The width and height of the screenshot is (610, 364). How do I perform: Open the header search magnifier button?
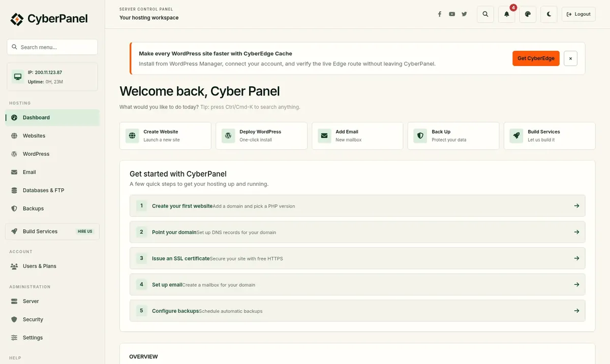click(x=485, y=14)
